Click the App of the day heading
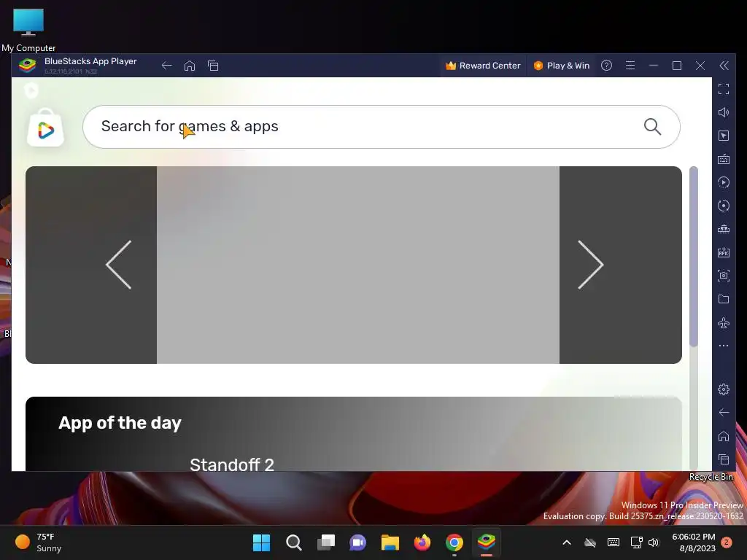Image resolution: width=747 pixels, height=560 pixels. (120, 423)
